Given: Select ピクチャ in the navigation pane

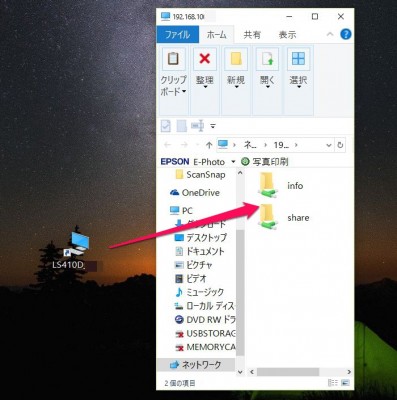Looking at the screenshot, I should [194, 265].
